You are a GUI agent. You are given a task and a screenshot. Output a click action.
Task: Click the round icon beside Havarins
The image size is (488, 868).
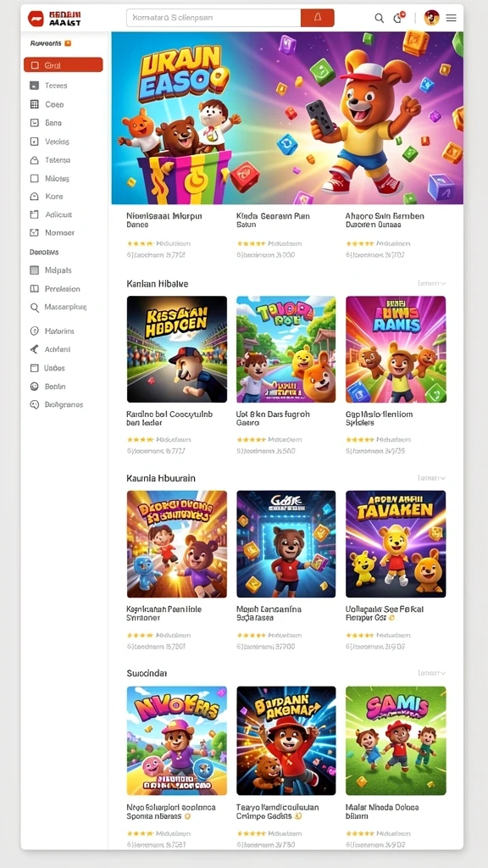tap(34, 331)
